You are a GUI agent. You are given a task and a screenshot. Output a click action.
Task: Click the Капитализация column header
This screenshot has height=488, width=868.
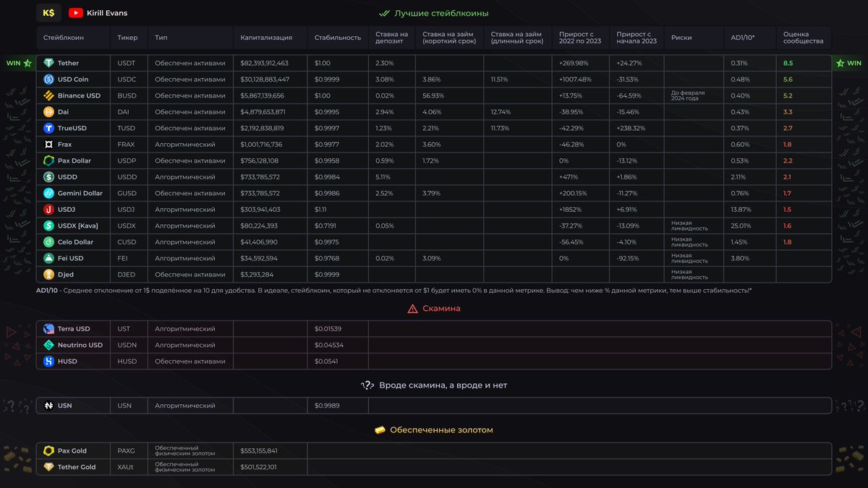point(267,38)
